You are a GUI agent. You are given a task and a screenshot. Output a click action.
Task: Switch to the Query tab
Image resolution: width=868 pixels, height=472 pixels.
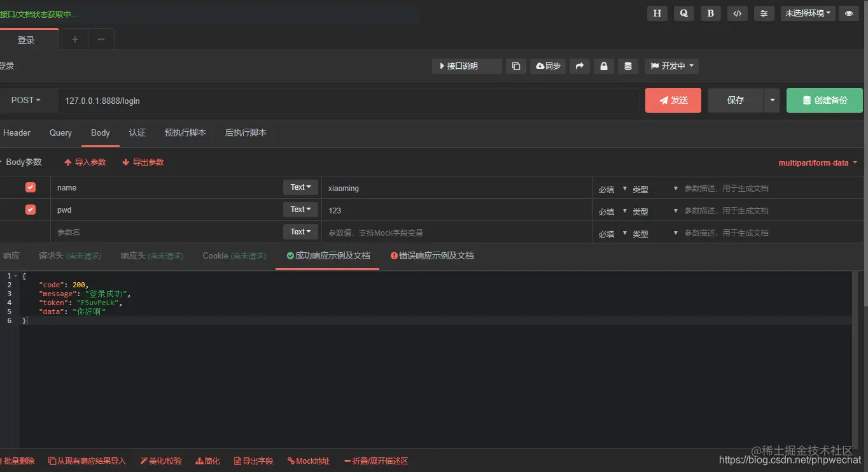pyautogui.click(x=60, y=133)
